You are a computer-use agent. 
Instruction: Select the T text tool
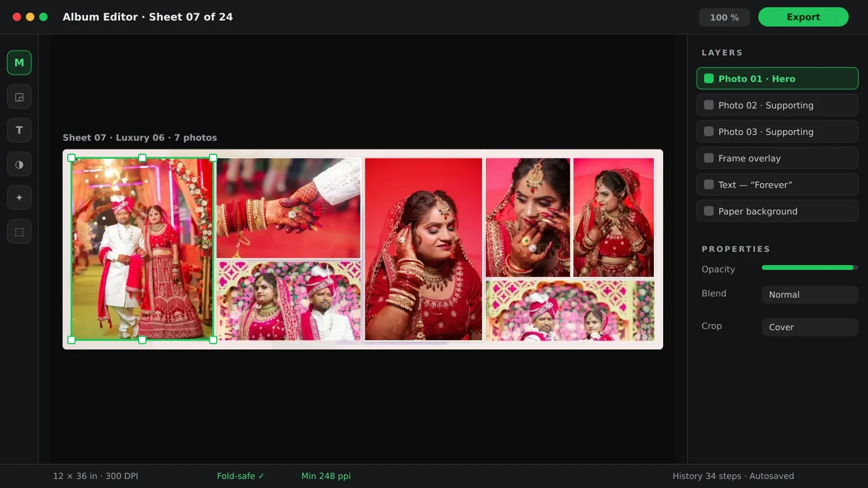[19, 130]
